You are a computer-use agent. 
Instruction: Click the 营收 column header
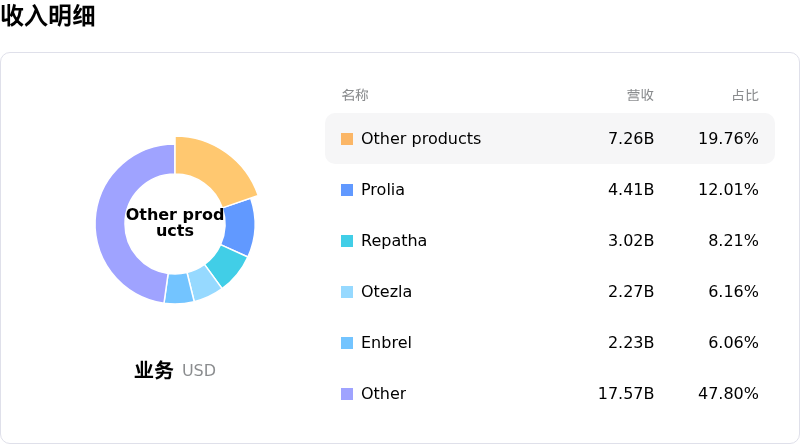point(640,95)
